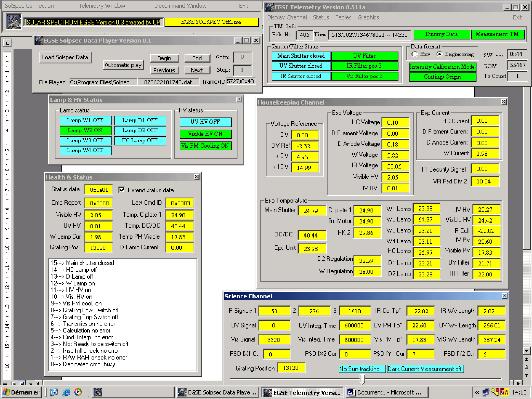Click the ruler tab selector icon

click(x=7, y=43)
